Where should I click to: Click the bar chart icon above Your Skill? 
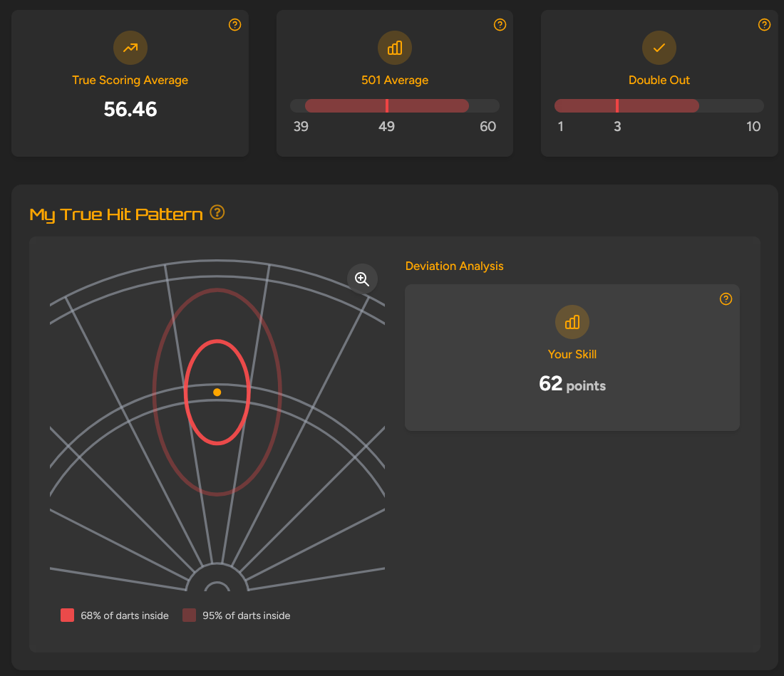[572, 323]
